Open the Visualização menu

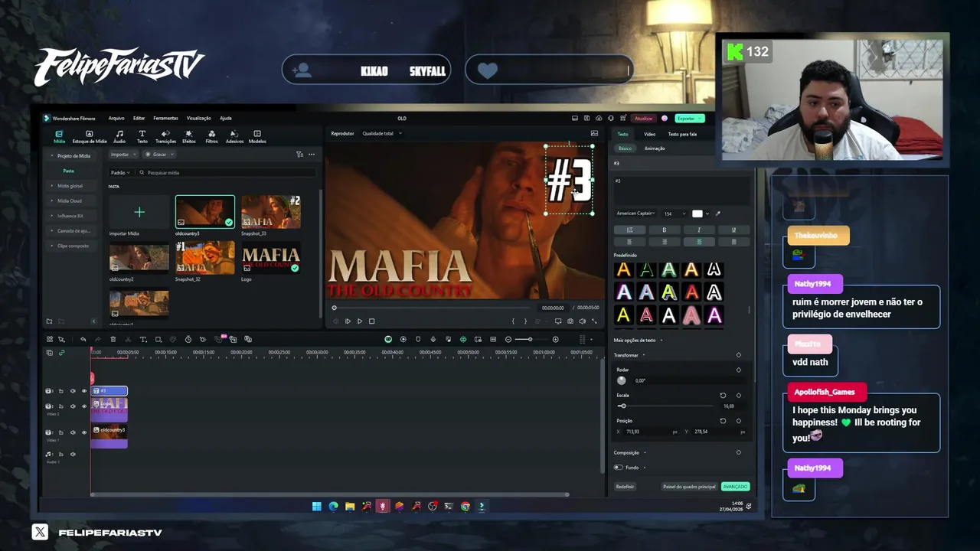pyautogui.click(x=198, y=118)
